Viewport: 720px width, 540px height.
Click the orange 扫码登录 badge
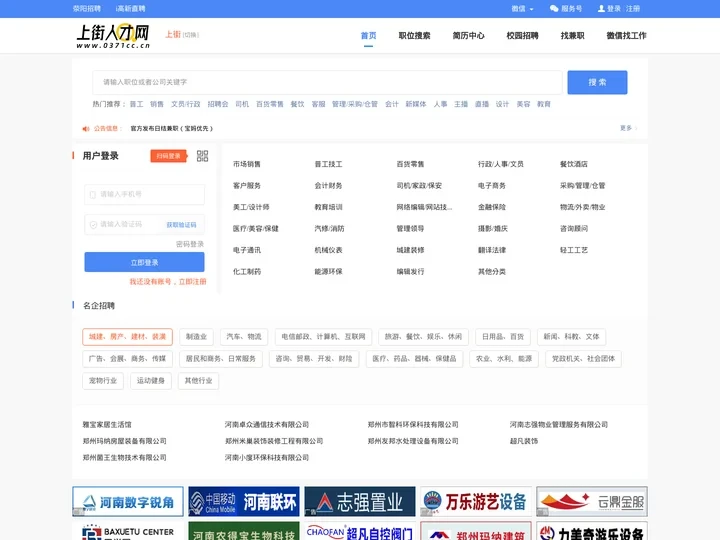point(169,156)
